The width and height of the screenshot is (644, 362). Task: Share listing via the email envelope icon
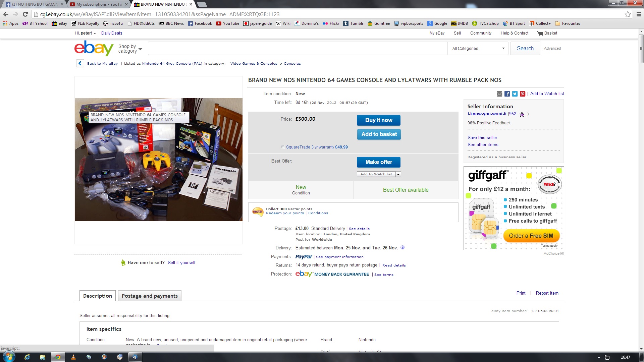click(x=499, y=94)
